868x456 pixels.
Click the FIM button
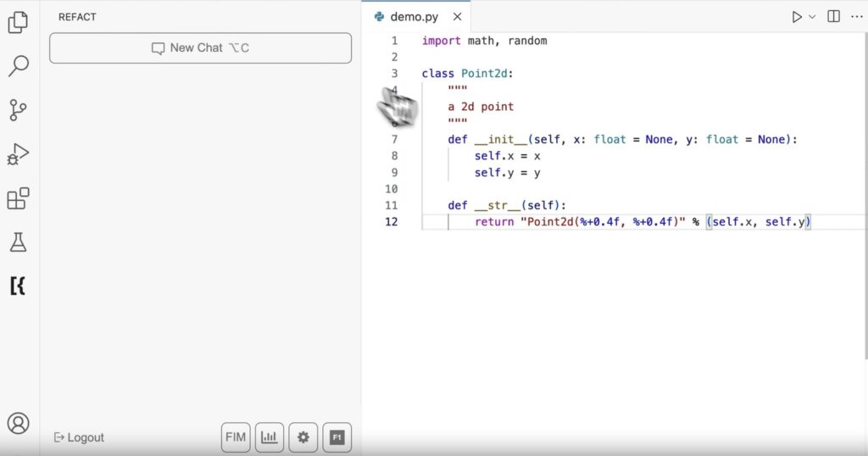coord(236,437)
